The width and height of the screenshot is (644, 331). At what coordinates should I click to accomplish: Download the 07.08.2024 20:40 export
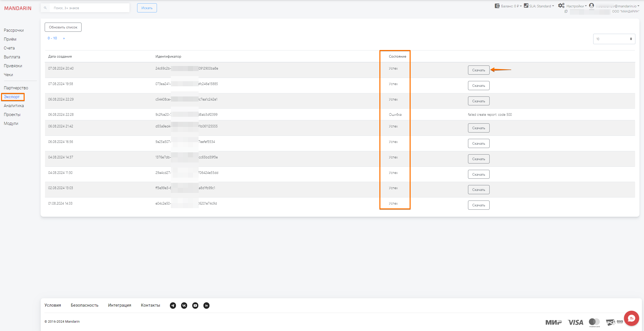[x=478, y=70]
